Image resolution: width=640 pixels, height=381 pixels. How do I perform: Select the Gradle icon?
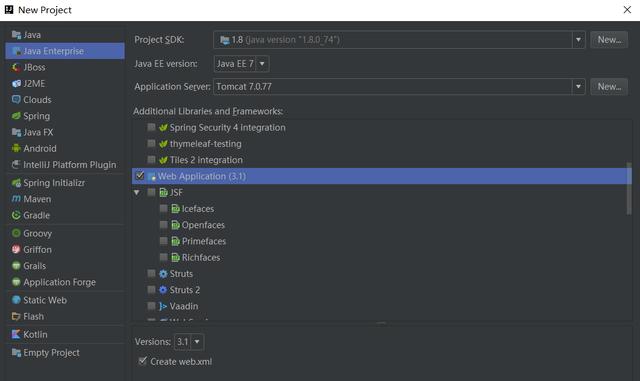pyautogui.click(x=16, y=215)
